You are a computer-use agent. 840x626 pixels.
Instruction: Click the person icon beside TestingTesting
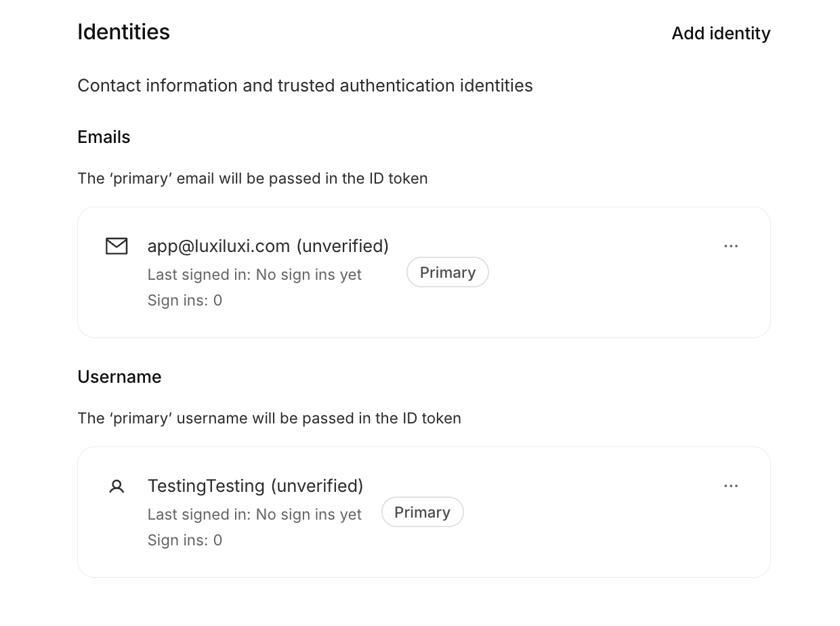pos(117,486)
